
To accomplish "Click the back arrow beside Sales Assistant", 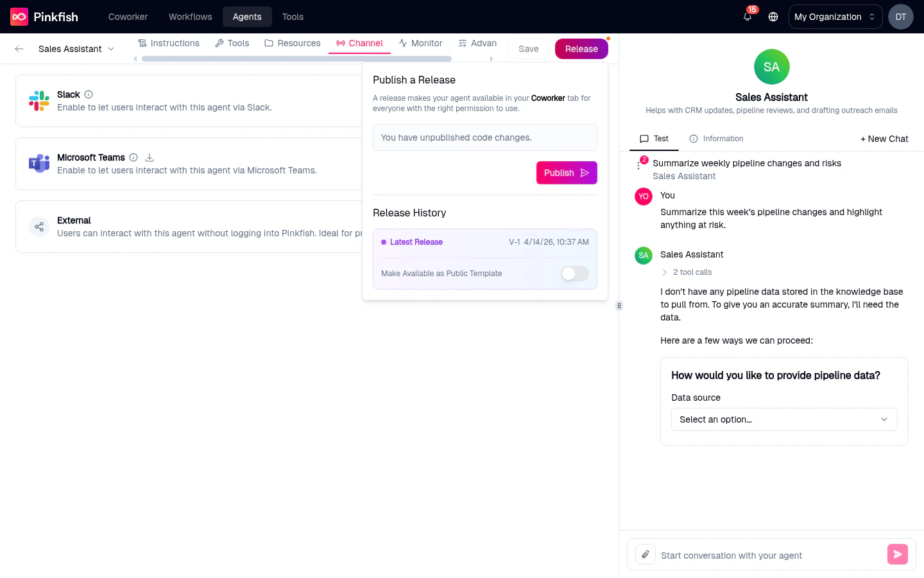I will [19, 48].
